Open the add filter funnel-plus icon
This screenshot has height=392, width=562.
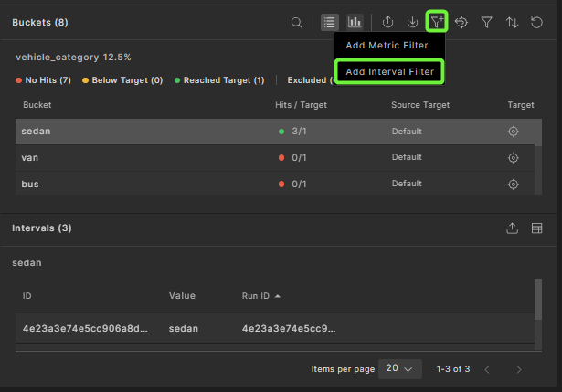[x=438, y=22]
